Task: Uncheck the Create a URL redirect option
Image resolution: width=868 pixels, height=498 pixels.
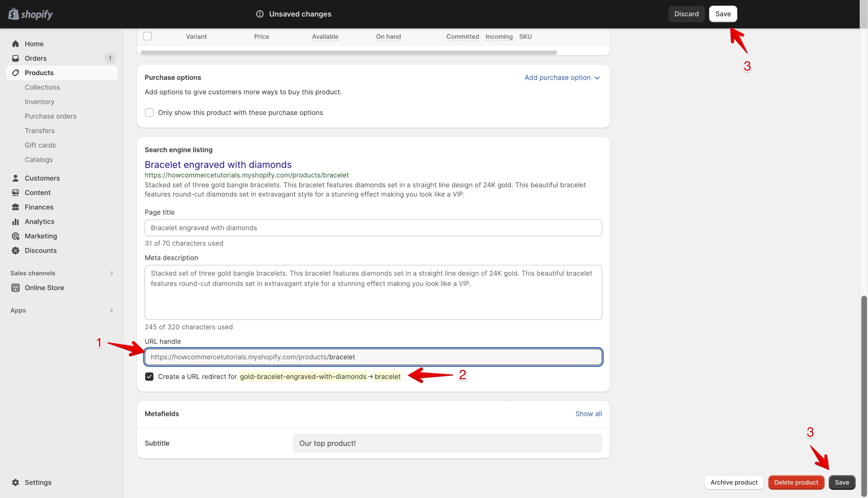Action: click(149, 377)
